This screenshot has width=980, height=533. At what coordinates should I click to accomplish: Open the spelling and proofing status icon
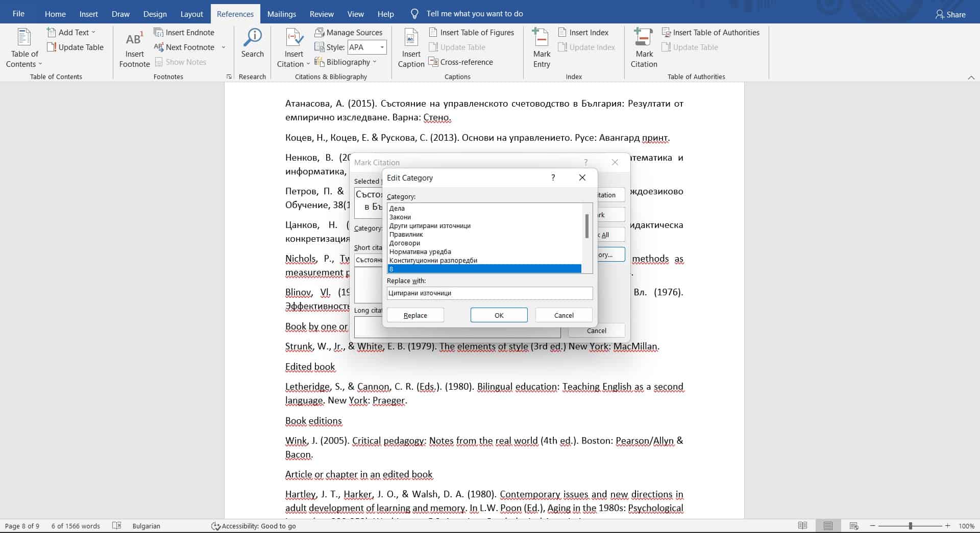117,525
